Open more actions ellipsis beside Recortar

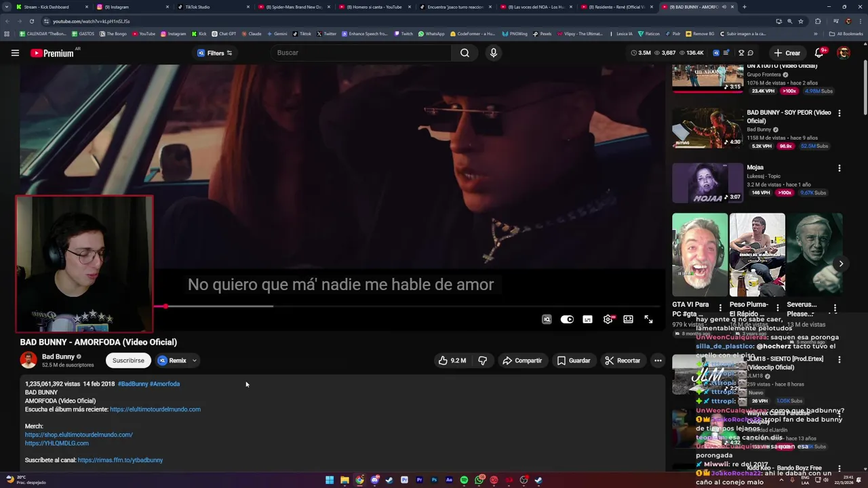click(x=658, y=361)
